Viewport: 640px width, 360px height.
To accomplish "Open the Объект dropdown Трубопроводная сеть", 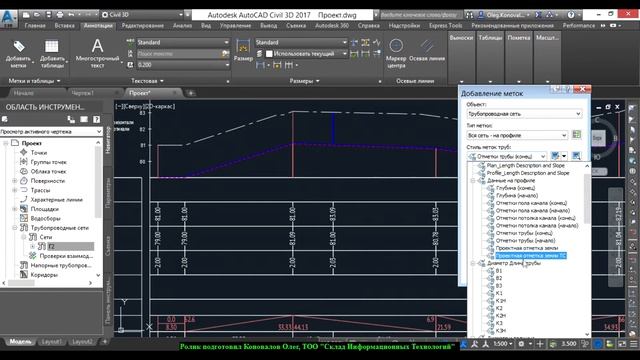I will (524, 113).
